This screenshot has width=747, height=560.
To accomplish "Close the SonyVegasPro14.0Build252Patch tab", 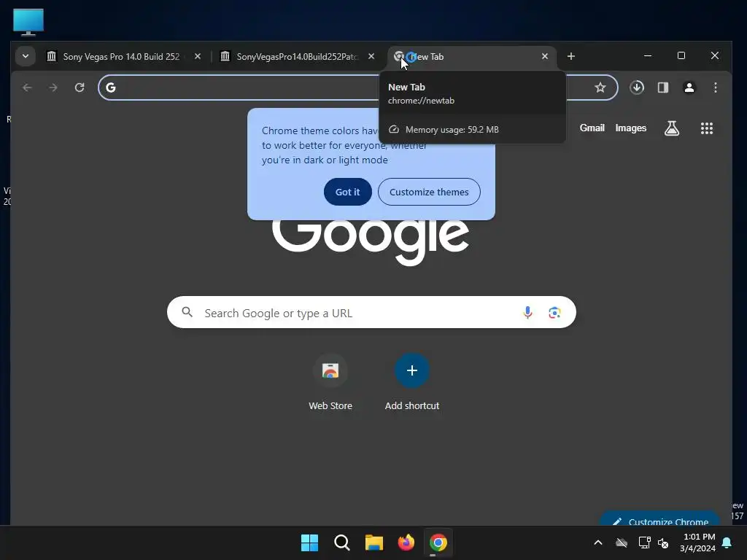I will (371, 56).
